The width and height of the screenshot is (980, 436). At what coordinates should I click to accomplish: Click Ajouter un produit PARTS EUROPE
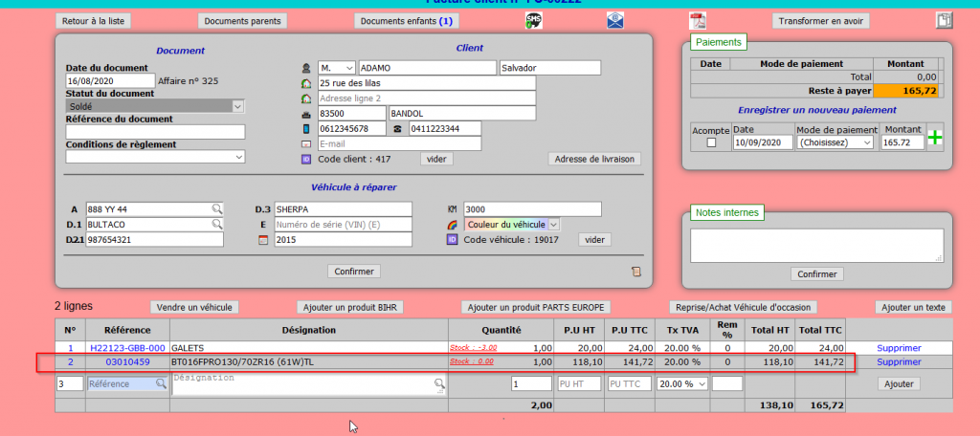[536, 307]
